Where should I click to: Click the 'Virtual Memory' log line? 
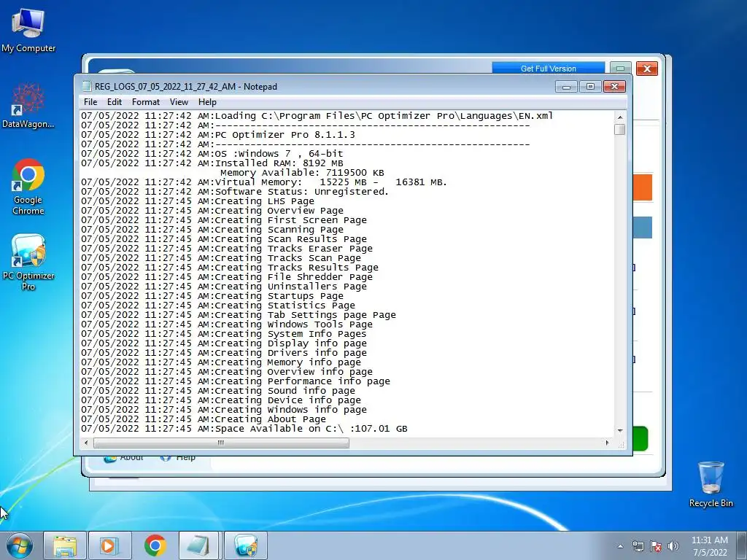coord(264,182)
